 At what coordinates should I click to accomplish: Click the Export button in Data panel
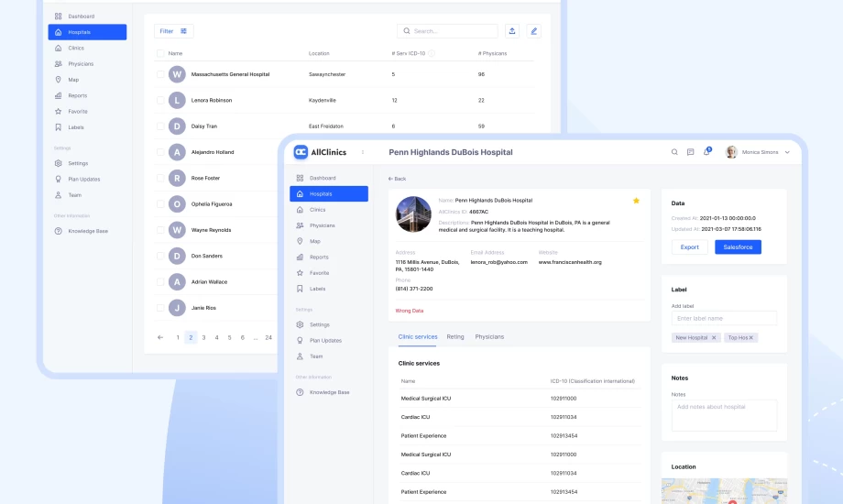tap(690, 247)
